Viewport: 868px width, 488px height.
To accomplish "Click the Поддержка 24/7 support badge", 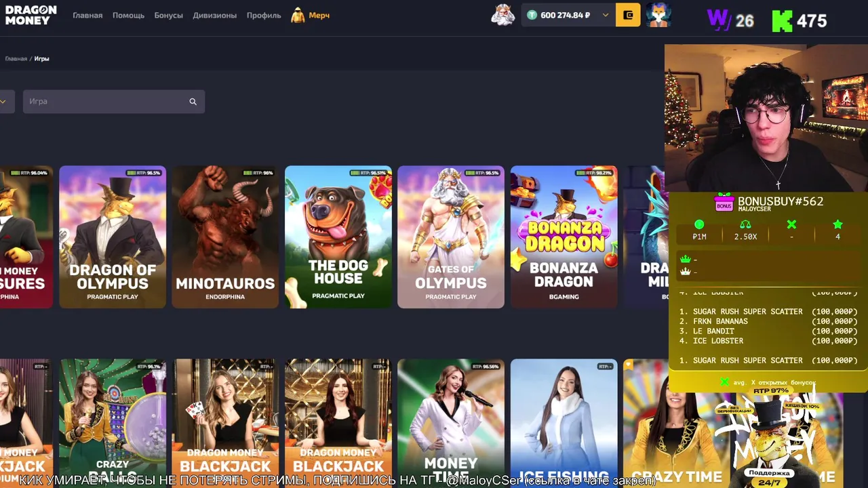I will coord(770,477).
